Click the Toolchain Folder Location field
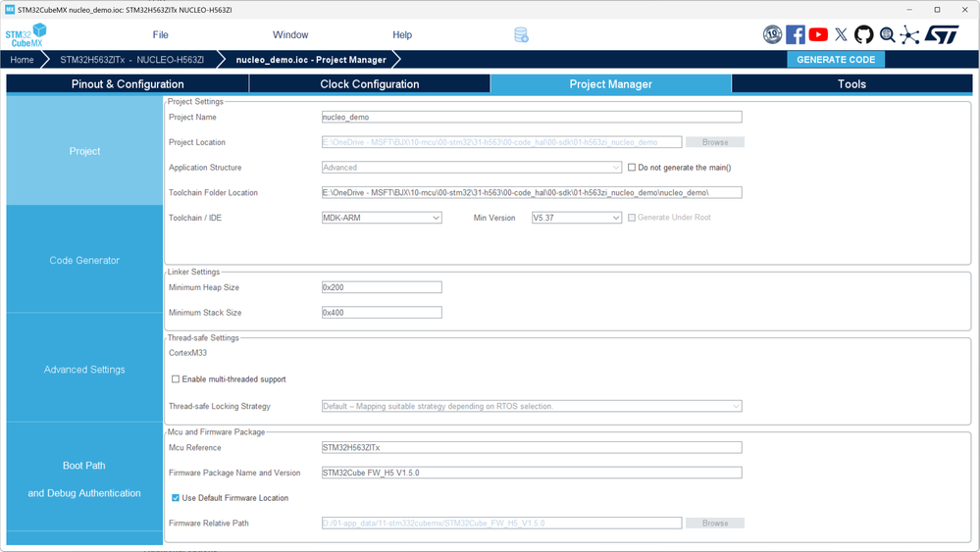This screenshot has height=552, width=980. coord(532,192)
